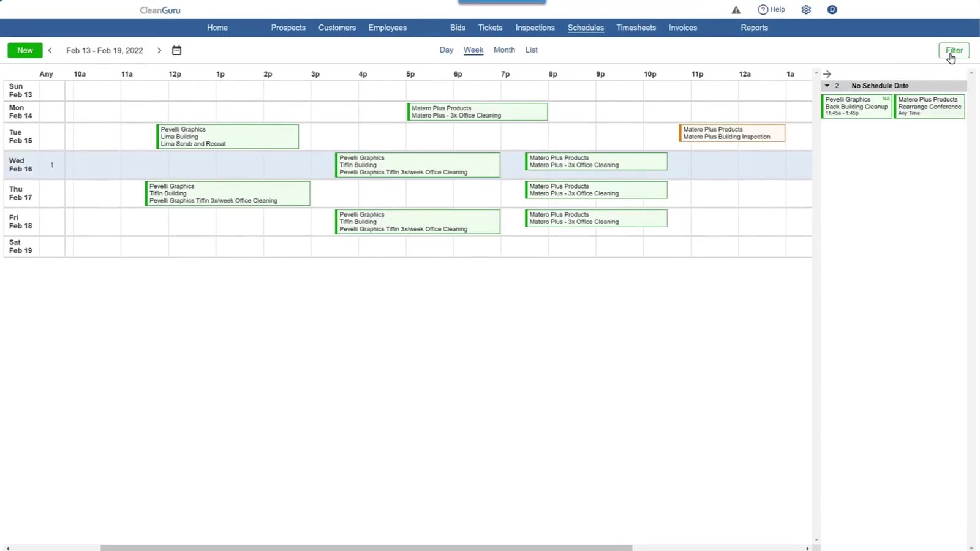Select the Wed Feb 16 row label
Image resolution: width=980 pixels, height=551 pixels.
pos(21,165)
